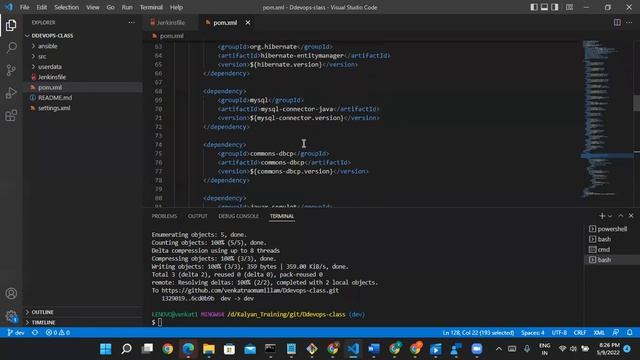Click the synchronize changes icon in status bar
This screenshot has width=640, height=360.
(x=35, y=333)
